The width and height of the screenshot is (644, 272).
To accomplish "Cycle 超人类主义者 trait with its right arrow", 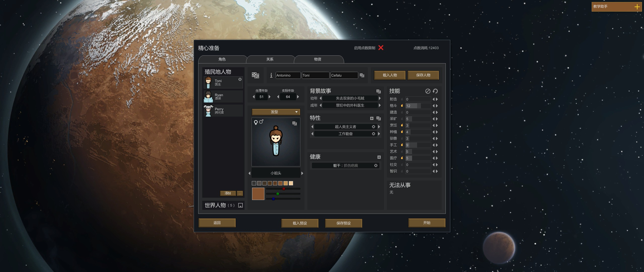I will [x=379, y=127].
